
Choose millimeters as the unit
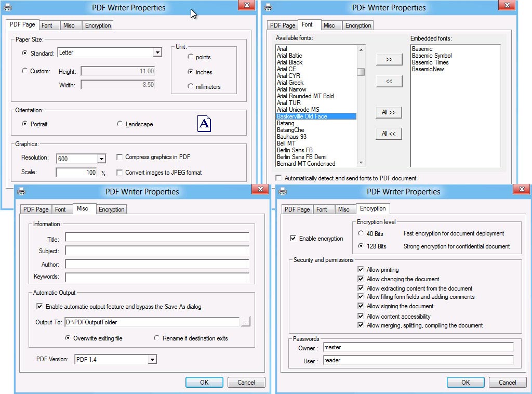(190, 86)
